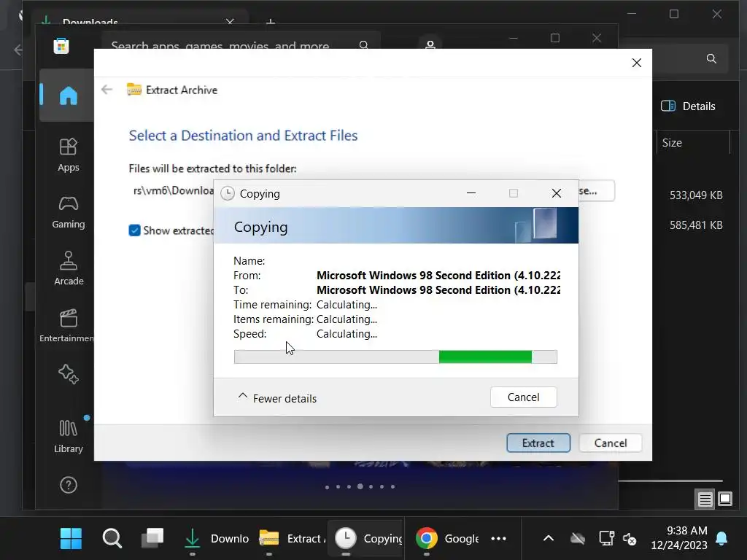Viewport: 747px width, 560px height.
Task: Open the Arcade section in Store
Action: (x=68, y=268)
